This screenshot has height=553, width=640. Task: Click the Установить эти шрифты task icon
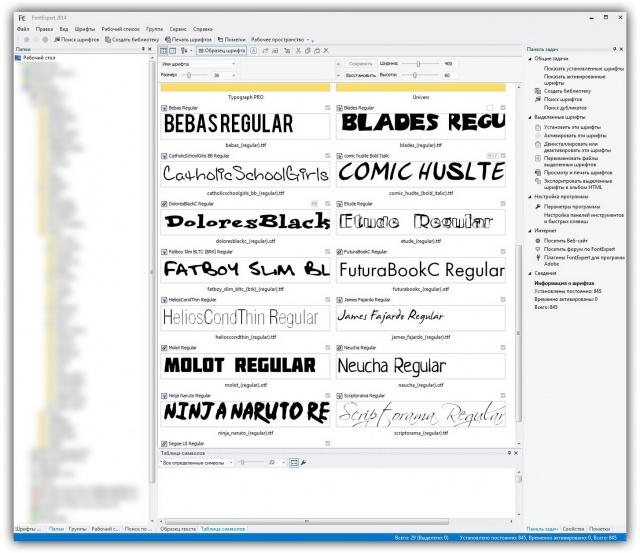[538, 127]
